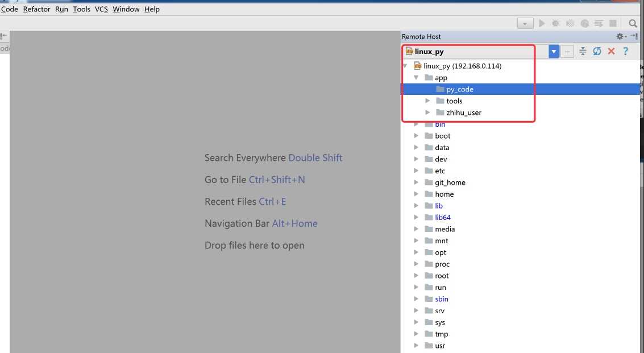Select the 'zhihu_user' folder label

point(464,112)
